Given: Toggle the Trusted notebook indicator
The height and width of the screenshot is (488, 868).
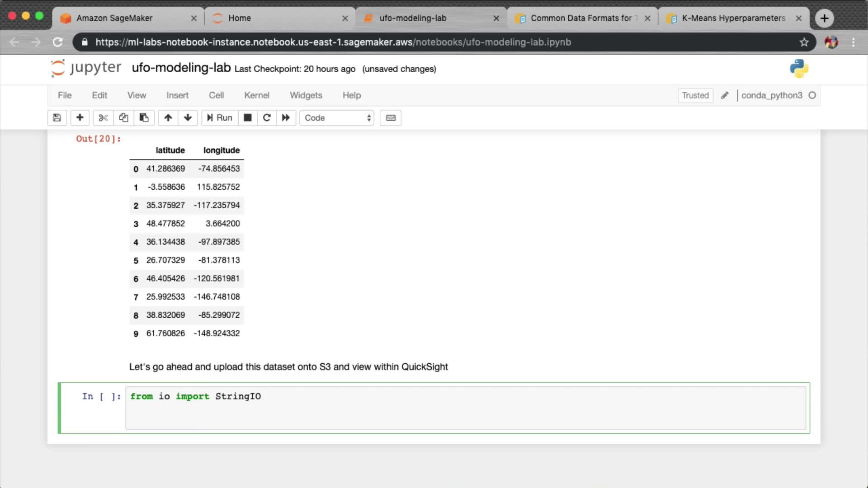Looking at the screenshot, I should click(x=695, y=95).
